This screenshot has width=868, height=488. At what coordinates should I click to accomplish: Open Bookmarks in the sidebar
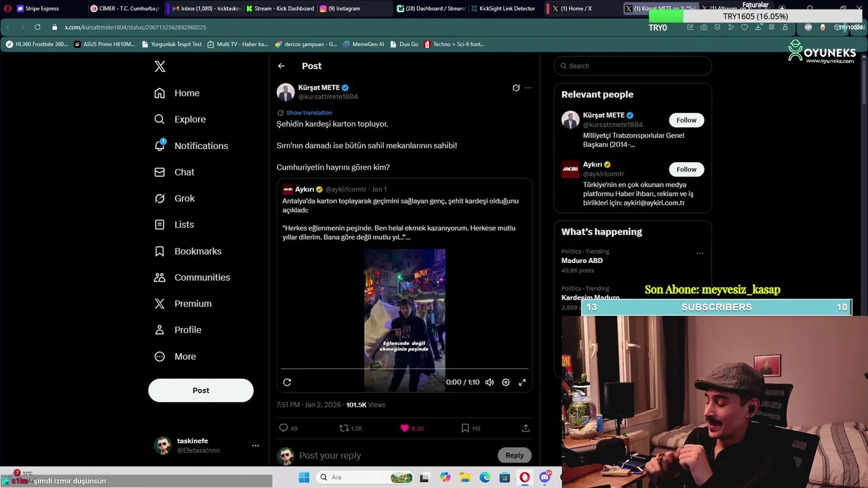(x=188, y=251)
